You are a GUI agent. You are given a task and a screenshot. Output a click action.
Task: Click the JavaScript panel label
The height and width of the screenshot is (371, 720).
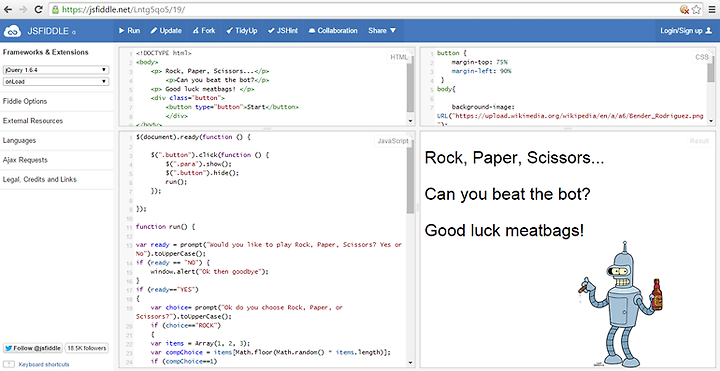393,141
